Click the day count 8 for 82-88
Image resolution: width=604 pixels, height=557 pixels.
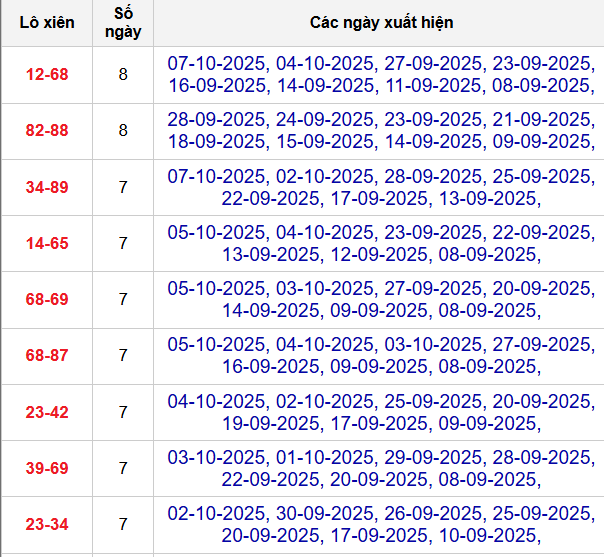[123, 131]
